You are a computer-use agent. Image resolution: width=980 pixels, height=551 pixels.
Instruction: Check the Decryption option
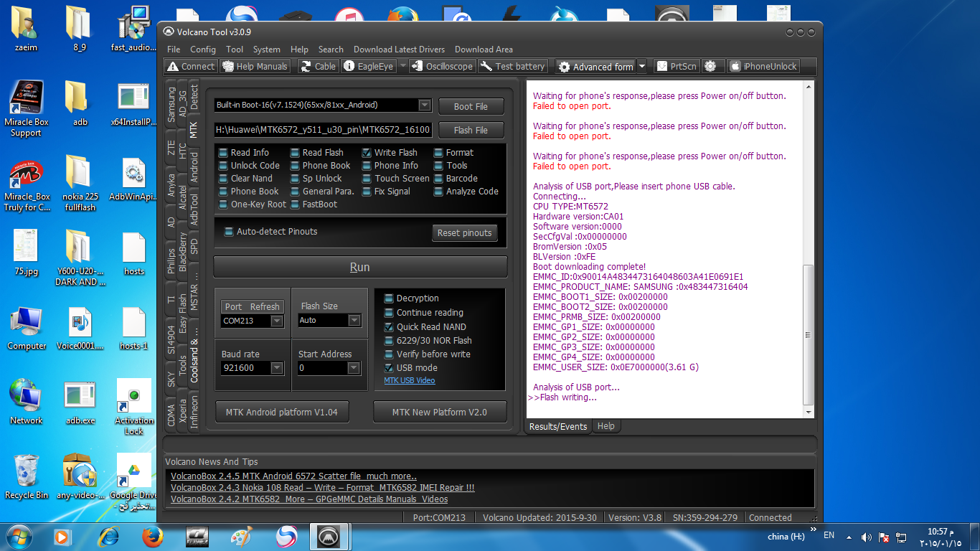tap(412, 298)
